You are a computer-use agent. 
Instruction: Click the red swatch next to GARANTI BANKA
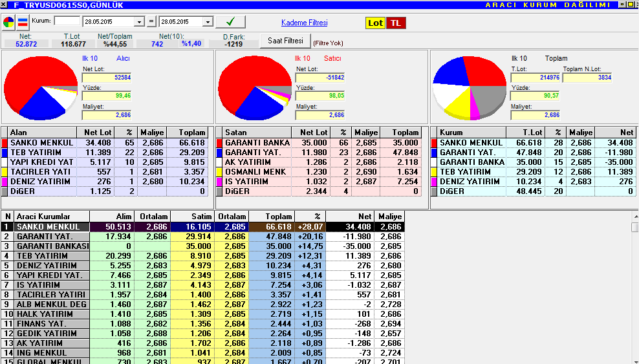pos(219,143)
